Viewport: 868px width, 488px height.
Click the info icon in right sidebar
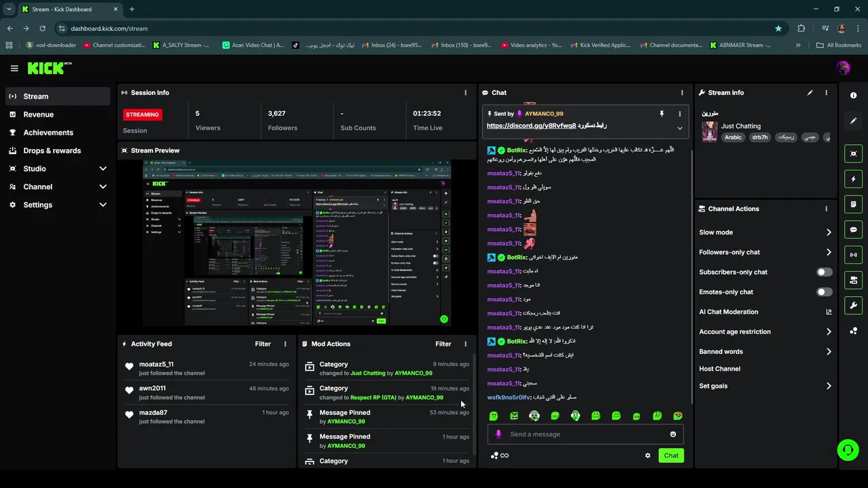853,96
